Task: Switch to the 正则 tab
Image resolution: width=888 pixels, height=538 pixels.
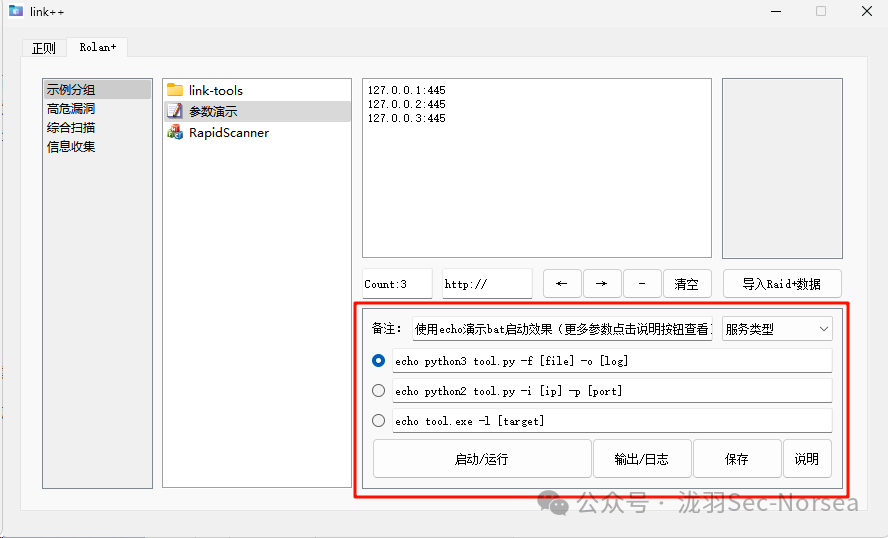Action: [44, 48]
